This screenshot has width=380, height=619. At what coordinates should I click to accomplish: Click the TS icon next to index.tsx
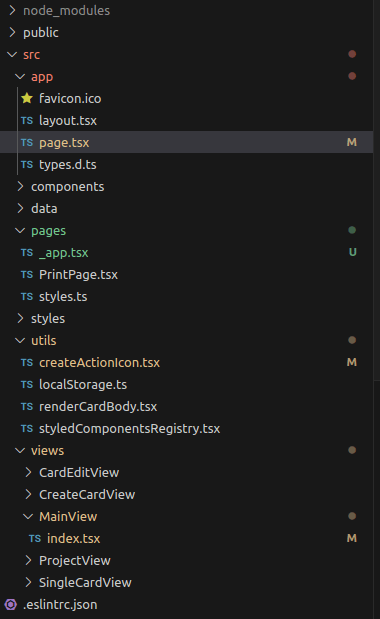click(35, 538)
